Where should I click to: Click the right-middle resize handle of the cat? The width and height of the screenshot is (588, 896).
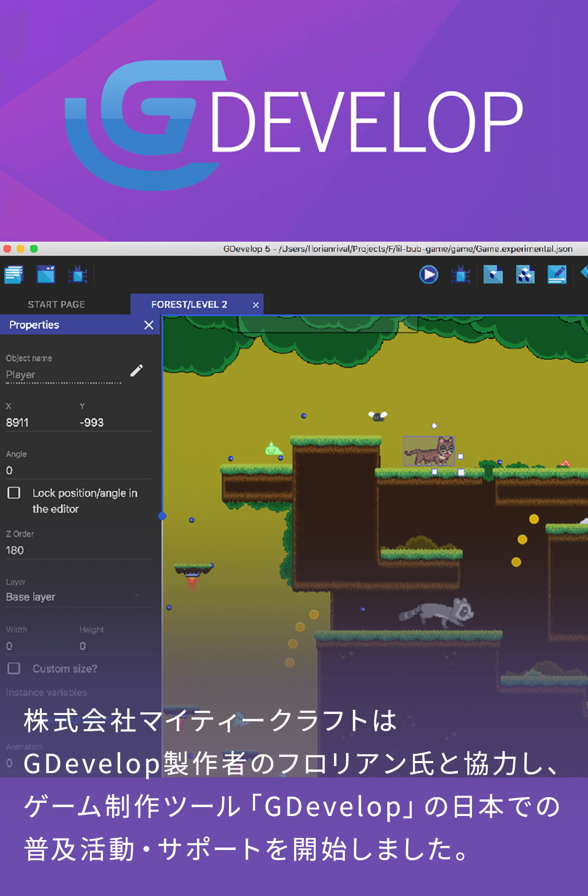[460, 457]
